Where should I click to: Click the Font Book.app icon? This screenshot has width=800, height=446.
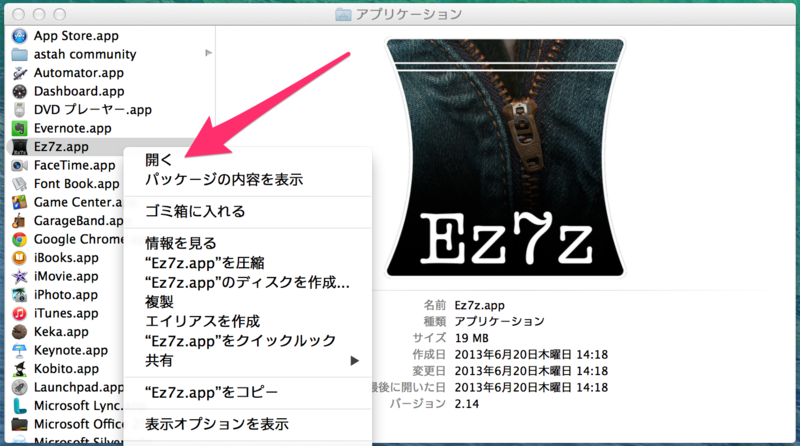(19, 184)
